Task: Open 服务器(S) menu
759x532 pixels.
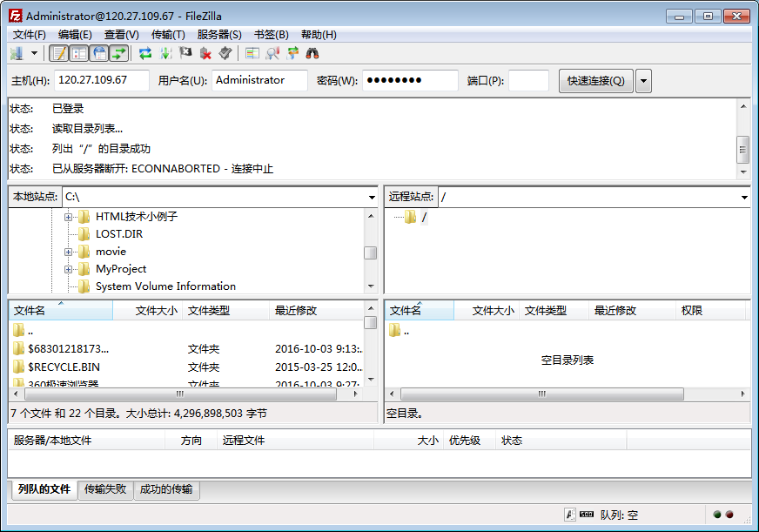Action: 219,34
